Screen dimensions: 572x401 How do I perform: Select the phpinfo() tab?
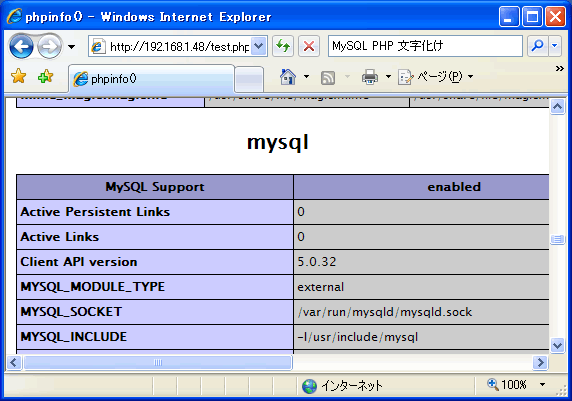(151, 78)
